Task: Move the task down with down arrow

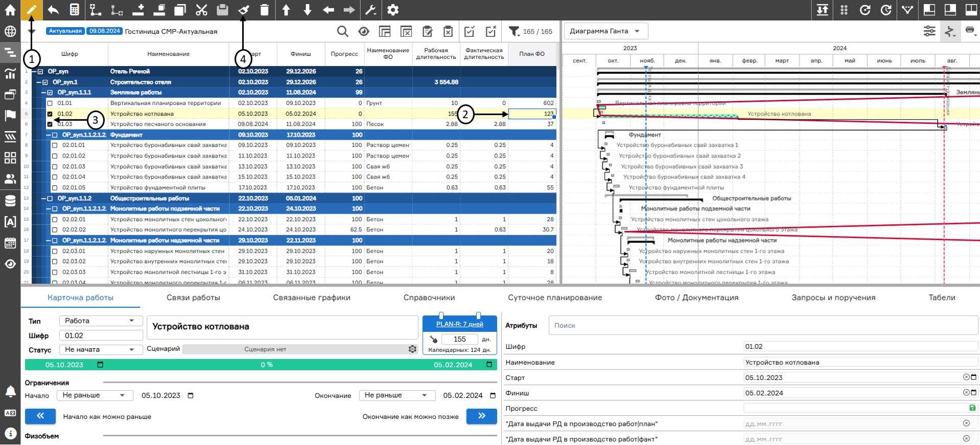Action: pos(308,10)
